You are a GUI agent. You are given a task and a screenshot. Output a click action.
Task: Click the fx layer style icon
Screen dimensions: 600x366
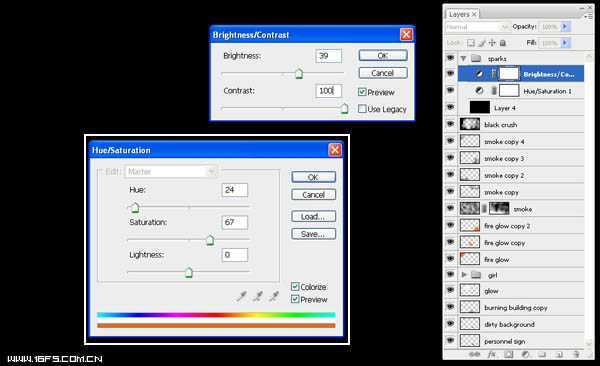pyautogui.click(x=491, y=355)
